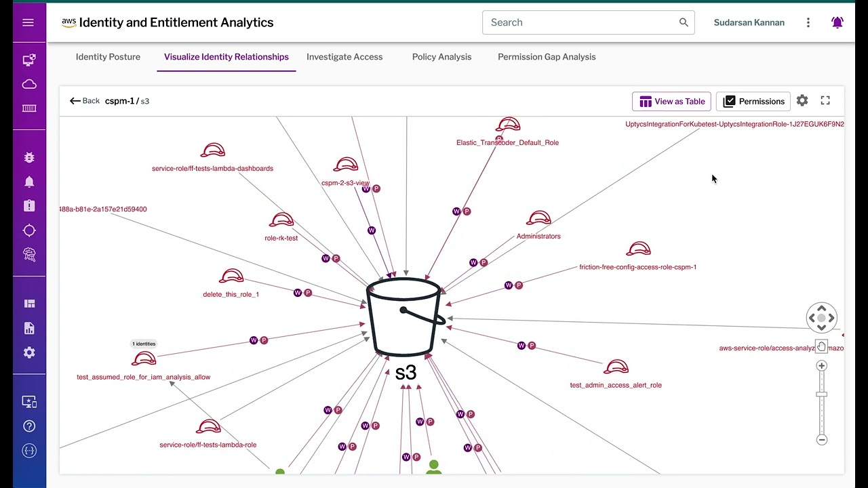
Task: Click the green user node at the bottom center
Action: point(434,467)
